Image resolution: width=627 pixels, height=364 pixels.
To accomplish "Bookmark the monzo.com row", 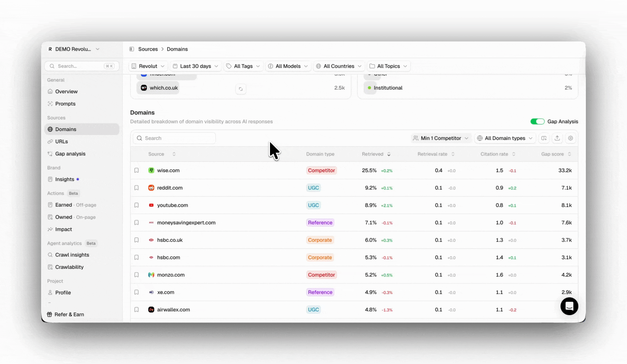I will tap(137, 275).
